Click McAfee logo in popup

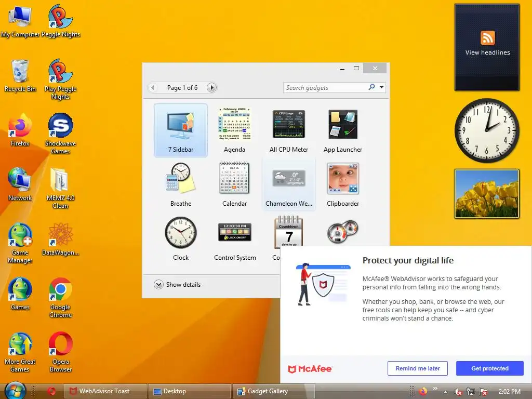(x=310, y=369)
